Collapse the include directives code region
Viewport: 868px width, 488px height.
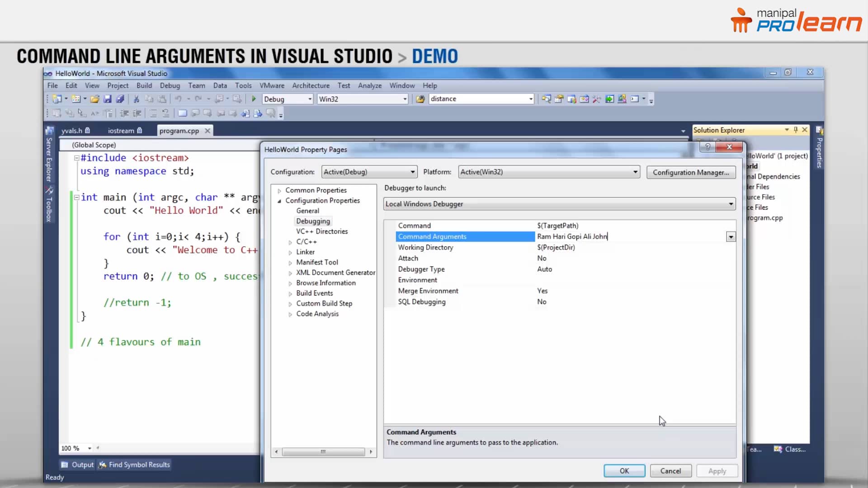76,158
